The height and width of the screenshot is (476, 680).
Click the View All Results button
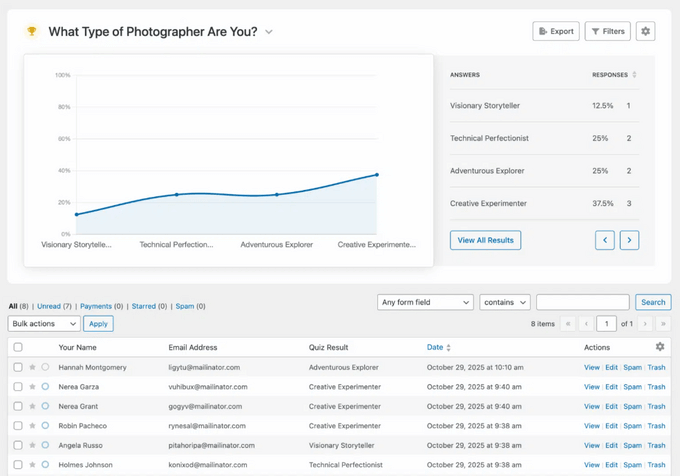point(485,240)
